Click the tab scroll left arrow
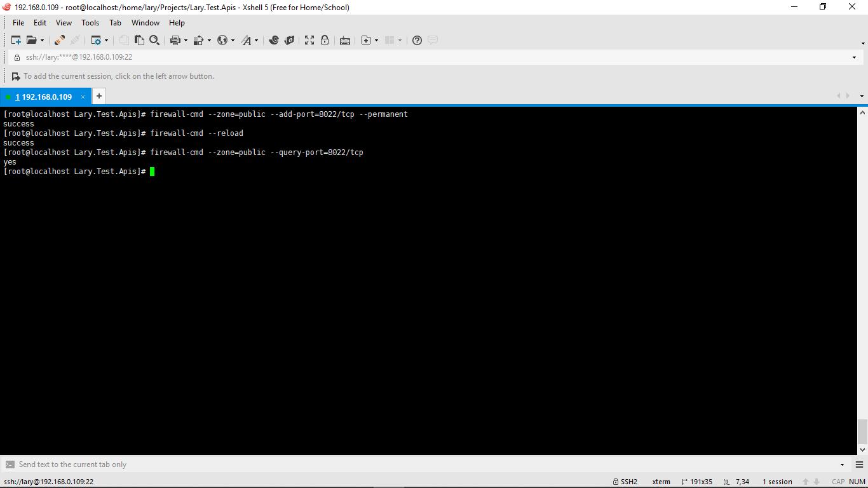 point(839,96)
